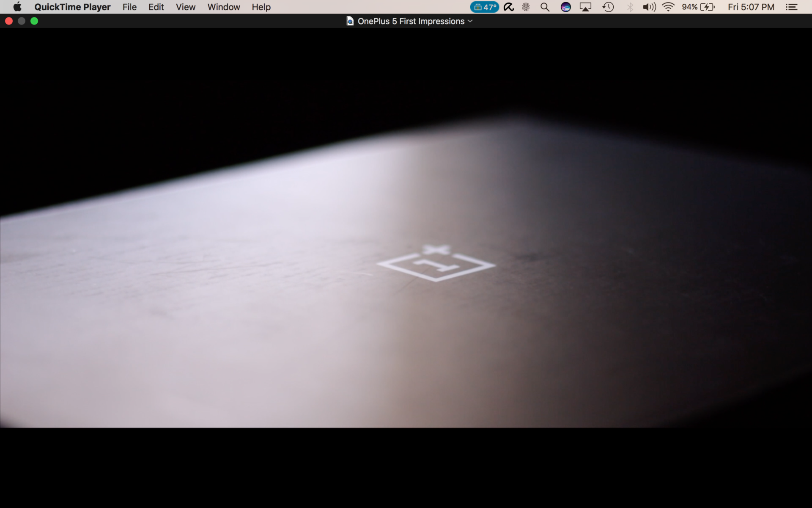Open the QuickTime Player application menu
812x508 pixels.
click(72, 7)
